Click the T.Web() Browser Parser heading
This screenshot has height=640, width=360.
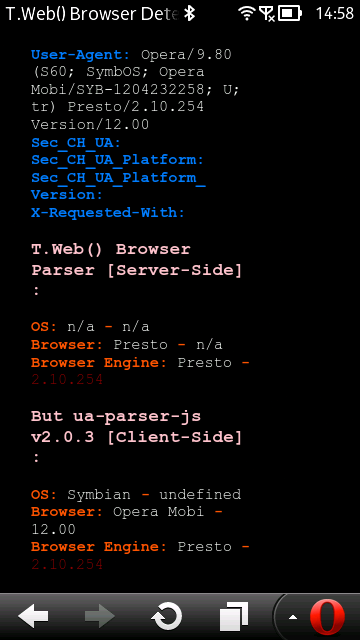136,260
